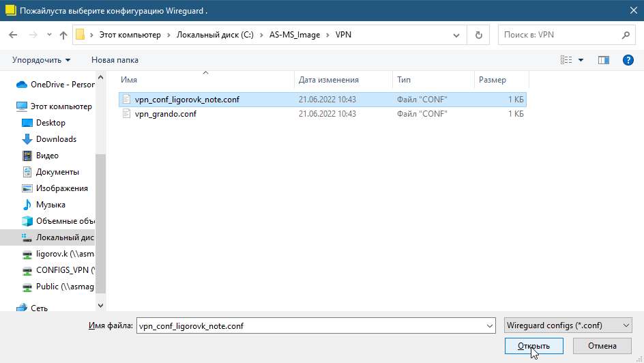Change the view layout icon
The image size is (644, 363).
pos(566,60)
